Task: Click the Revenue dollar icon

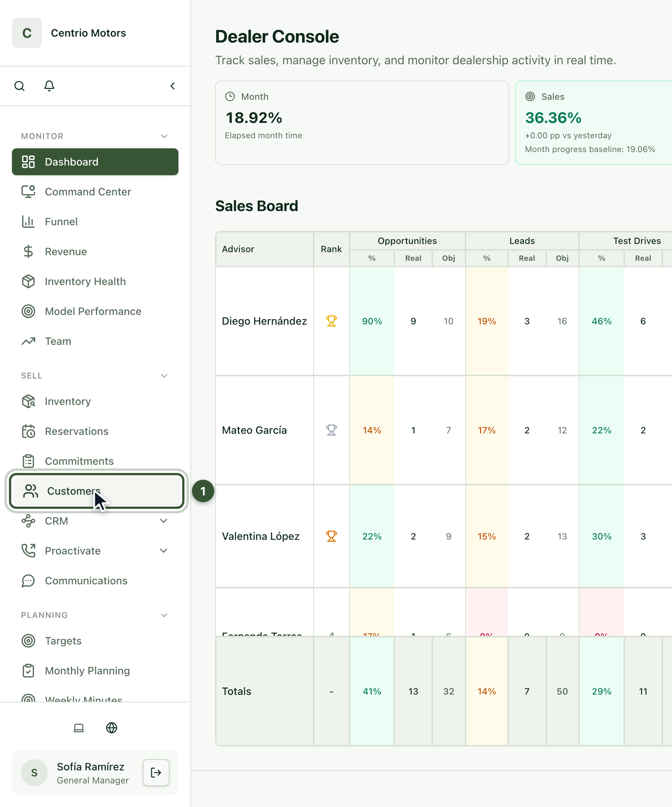Action: click(x=28, y=252)
